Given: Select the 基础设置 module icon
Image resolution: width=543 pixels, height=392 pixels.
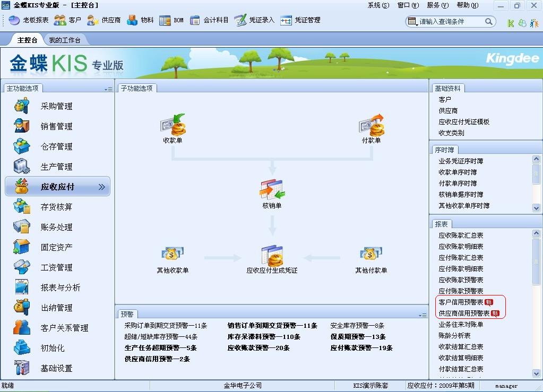Looking at the screenshot, I should coord(21,368).
